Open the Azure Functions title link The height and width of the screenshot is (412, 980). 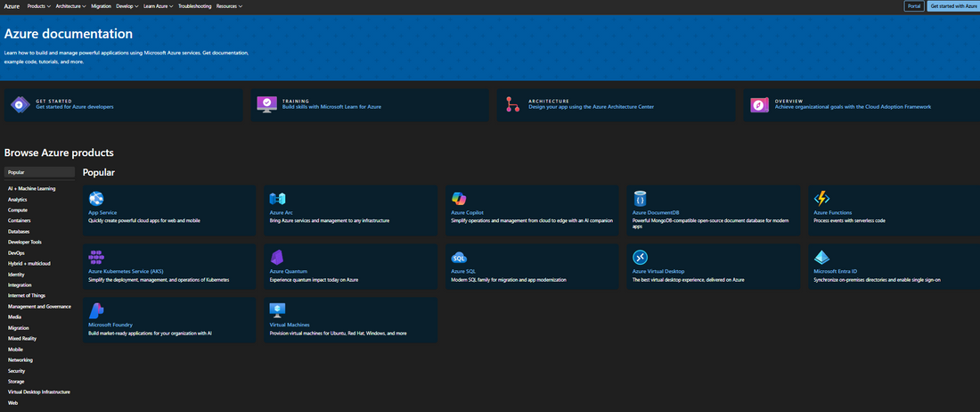(x=832, y=213)
